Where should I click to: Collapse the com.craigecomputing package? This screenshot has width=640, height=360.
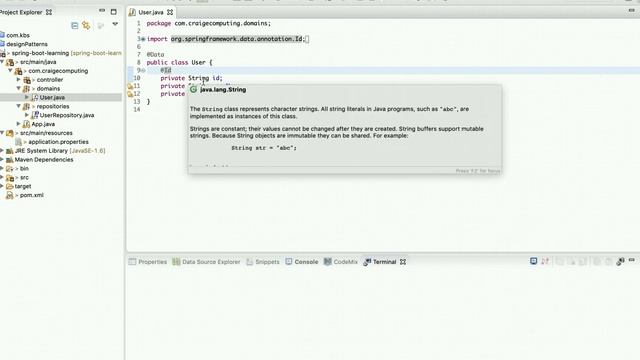pos(11,71)
